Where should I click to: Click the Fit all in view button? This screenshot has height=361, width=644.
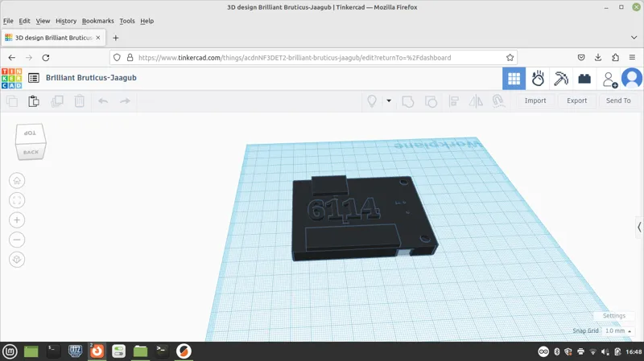tap(17, 200)
